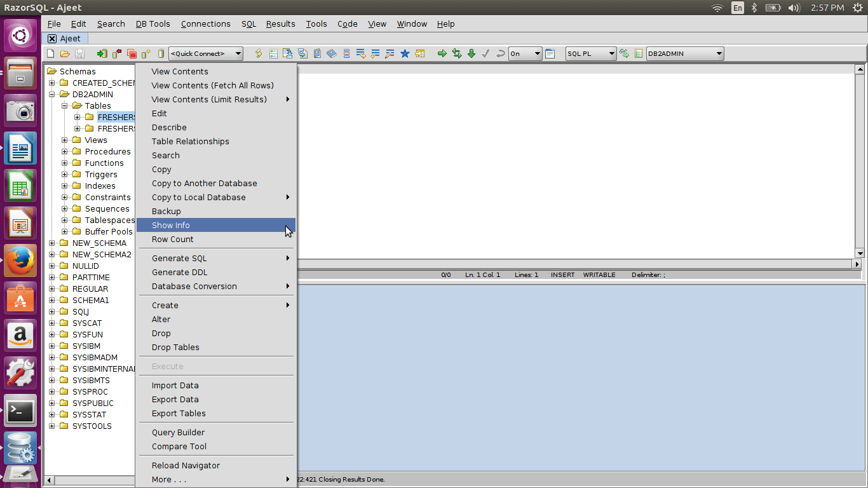The height and width of the screenshot is (488, 868).
Task: Click the red stacked squares toolbar icon
Action: [132, 54]
